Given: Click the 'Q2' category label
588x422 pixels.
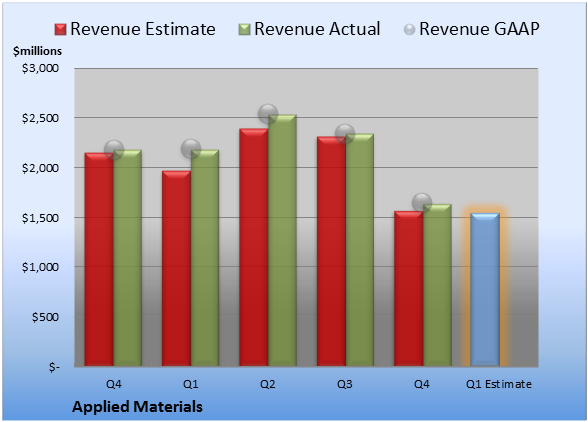Looking at the screenshot, I should pos(268,384).
